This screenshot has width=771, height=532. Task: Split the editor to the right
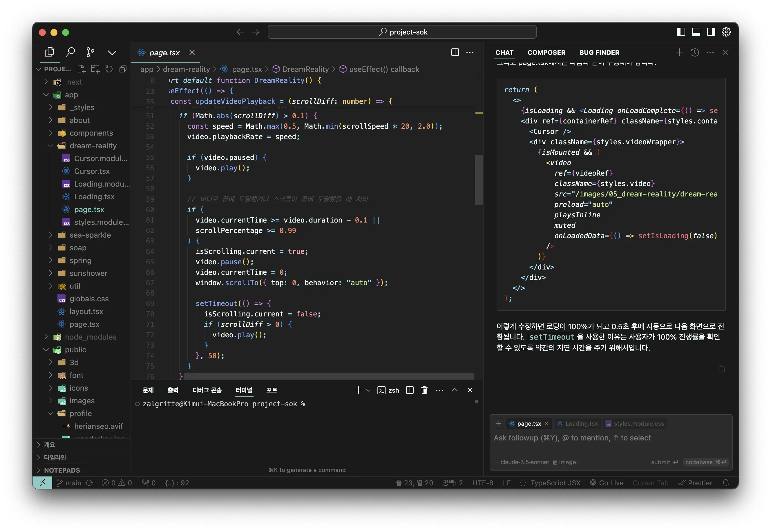(455, 52)
